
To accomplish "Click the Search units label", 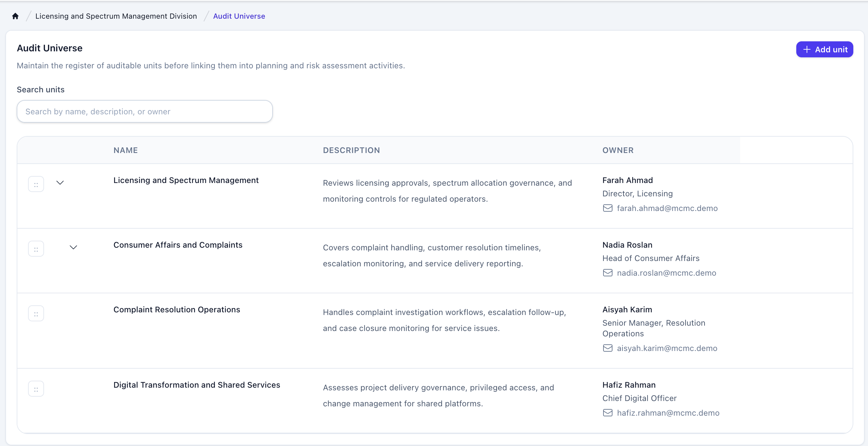I will tap(40, 90).
